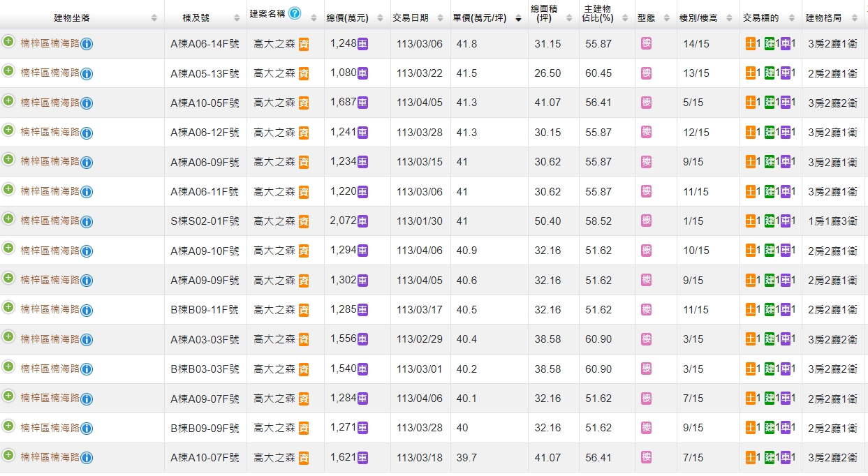Click orange 土 icon in A棟A10-07F號 row
868x476 pixels.
tap(751, 458)
